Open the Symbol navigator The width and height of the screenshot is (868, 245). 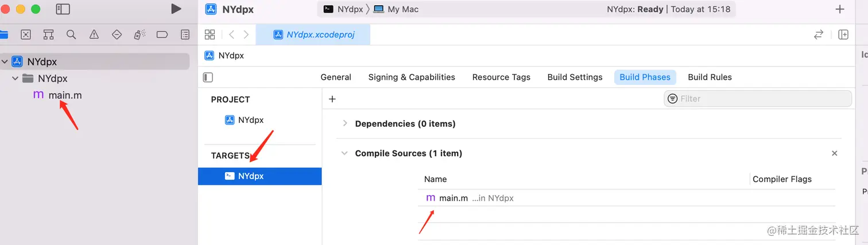[x=48, y=34]
